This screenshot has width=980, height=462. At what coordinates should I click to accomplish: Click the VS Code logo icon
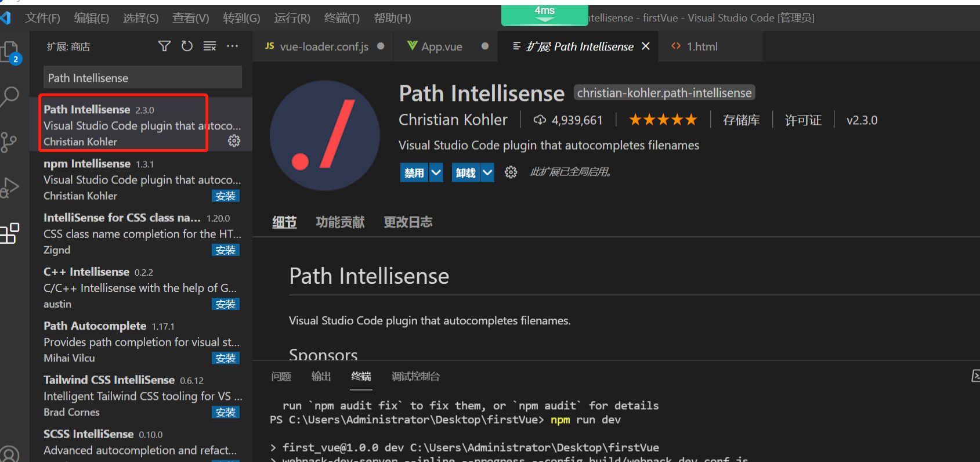(x=5, y=17)
